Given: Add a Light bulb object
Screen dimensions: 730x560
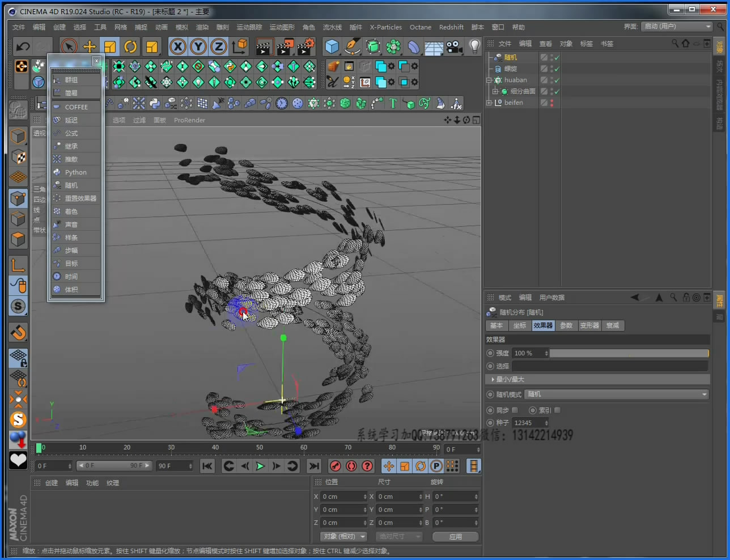Looking at the screenshot, I should 475,46.
